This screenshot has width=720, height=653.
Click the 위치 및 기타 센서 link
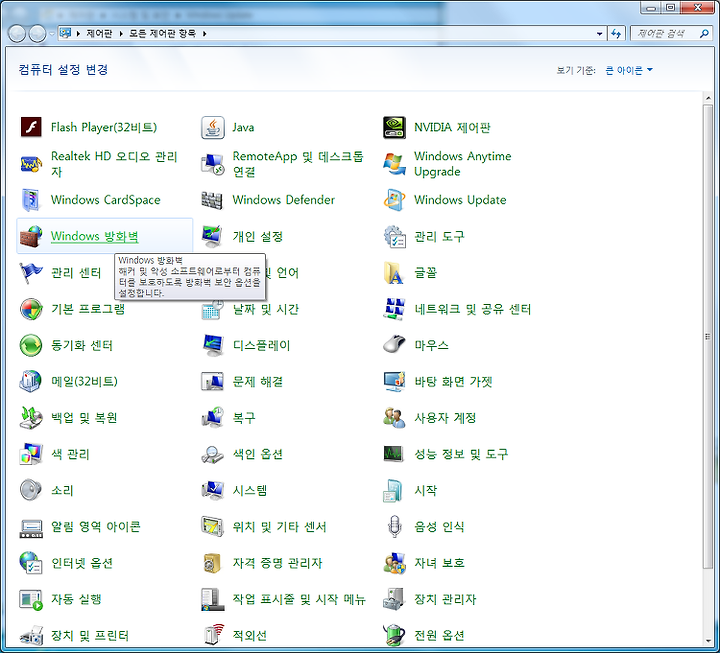click(x=279, y=527)
